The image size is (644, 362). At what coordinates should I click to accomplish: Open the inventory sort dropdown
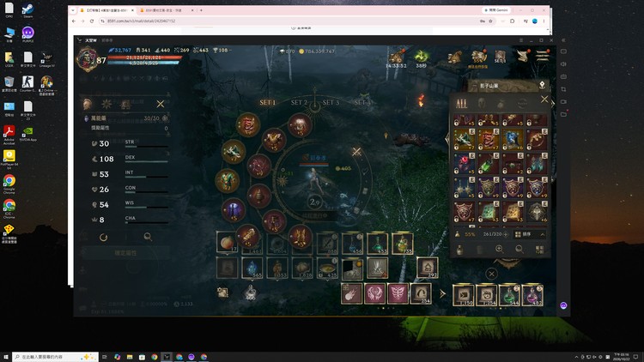(531, 234)
